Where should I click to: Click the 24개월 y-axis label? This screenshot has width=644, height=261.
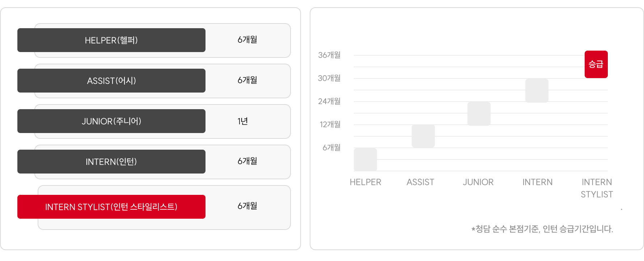(x=329, y=101)
